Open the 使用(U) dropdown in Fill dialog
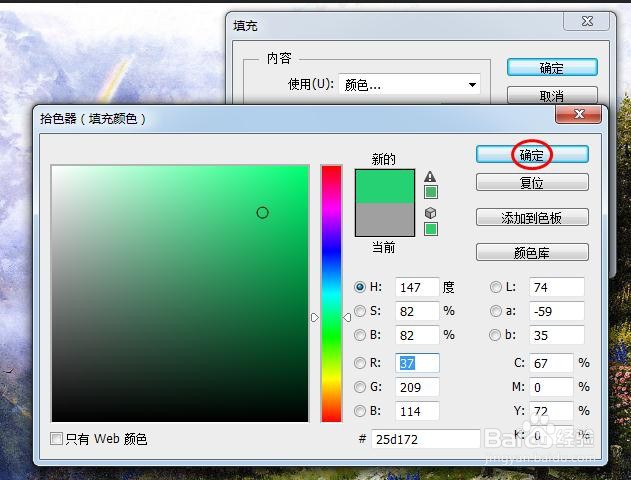Screen dimensions: 631x480 (410, 84)
